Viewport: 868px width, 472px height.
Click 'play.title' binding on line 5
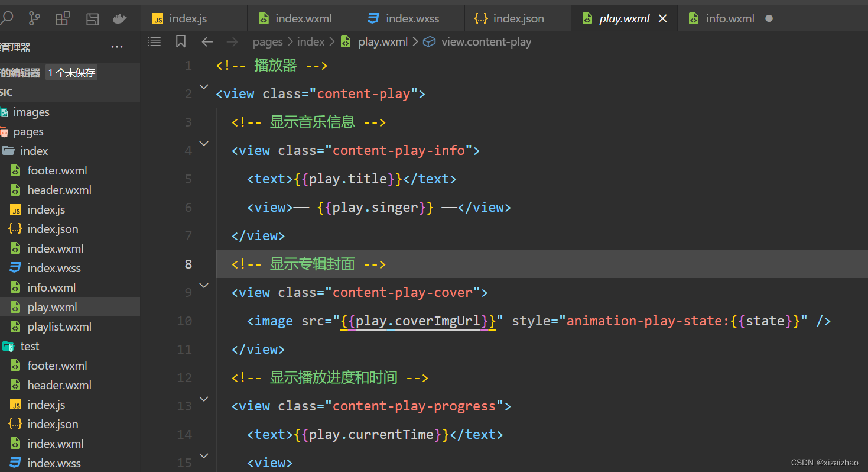pyautogui.click(x=348, y=179)
